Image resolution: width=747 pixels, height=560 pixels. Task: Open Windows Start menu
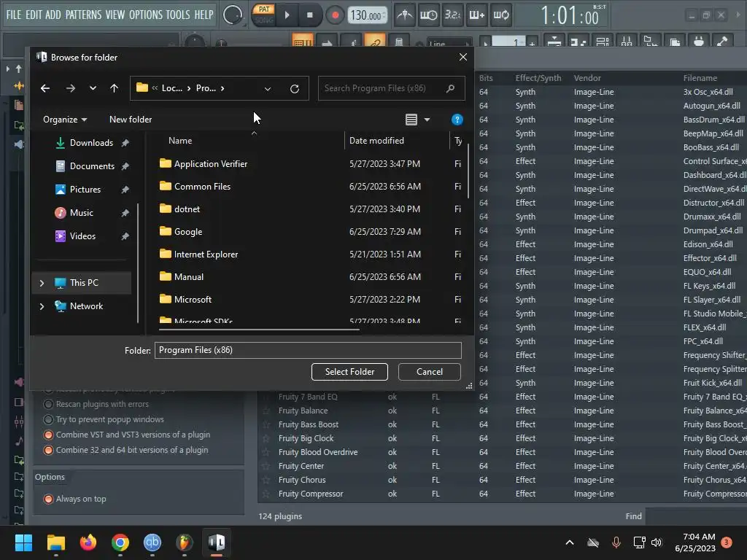[23, 542]
